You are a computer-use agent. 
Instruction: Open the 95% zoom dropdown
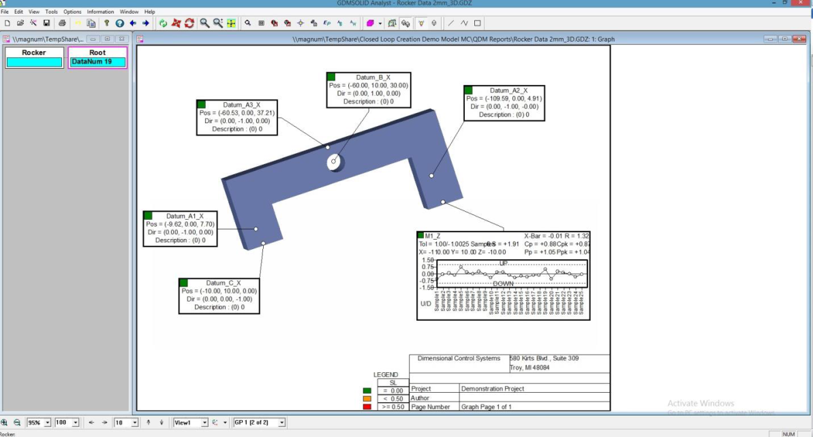(46, 423)
